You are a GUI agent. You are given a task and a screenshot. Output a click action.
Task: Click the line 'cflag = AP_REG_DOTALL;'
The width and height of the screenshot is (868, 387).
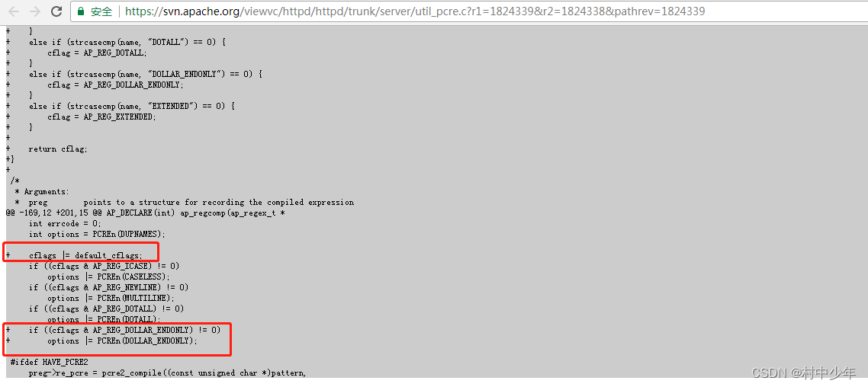(x=98, y=53)
